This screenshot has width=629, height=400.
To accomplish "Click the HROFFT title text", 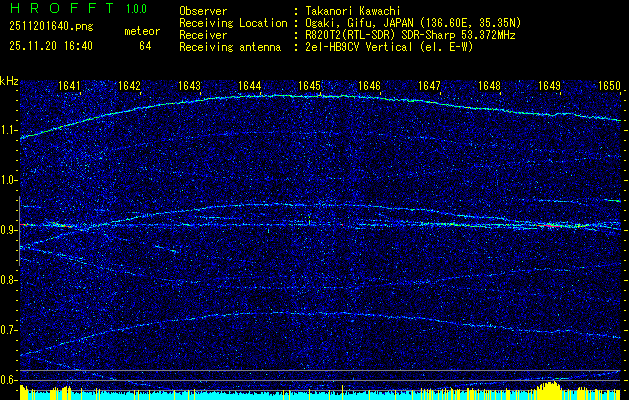I will pyautogui.click(x=57, y=9).
